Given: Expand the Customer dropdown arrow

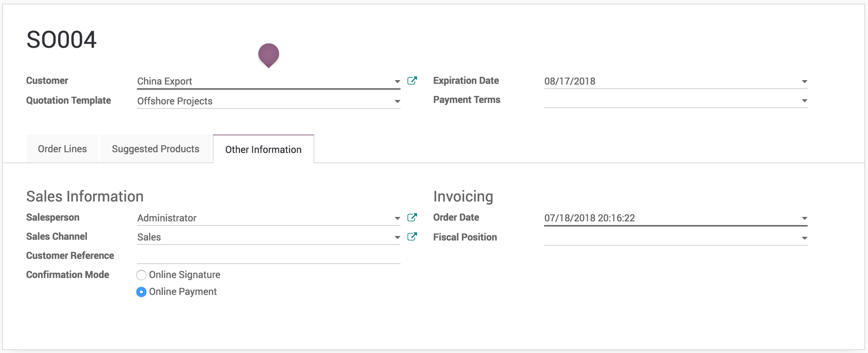Looking at the screenshot, I should click(x=397, y=82).
